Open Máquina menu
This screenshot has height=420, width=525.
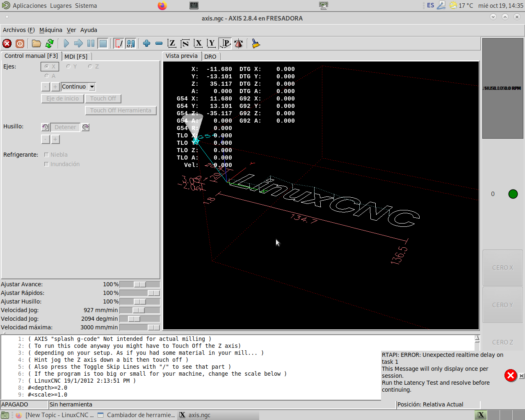pyautogui.click(x=51, y=30)
